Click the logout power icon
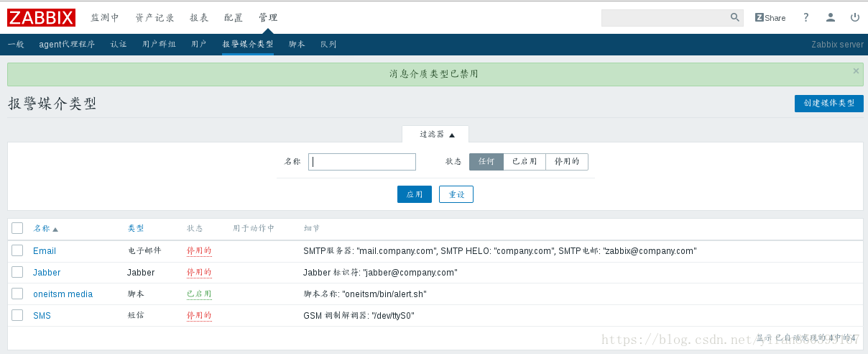This screenshot has width=868, height=354. click(855, 17)
